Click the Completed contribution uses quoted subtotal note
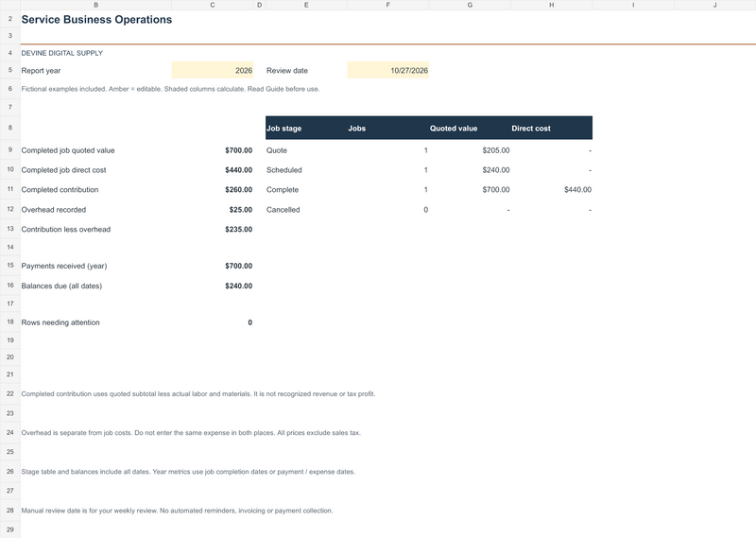 point(198,394)
